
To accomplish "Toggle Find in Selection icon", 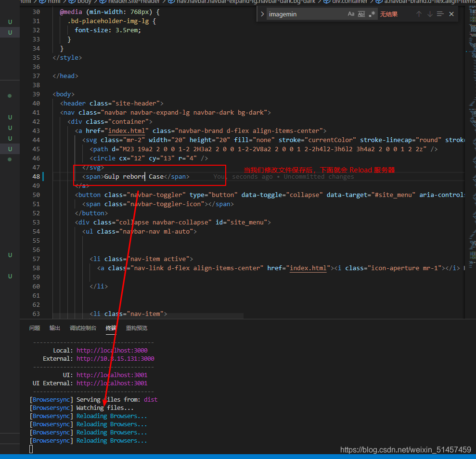I will click(x=440, y=14).
